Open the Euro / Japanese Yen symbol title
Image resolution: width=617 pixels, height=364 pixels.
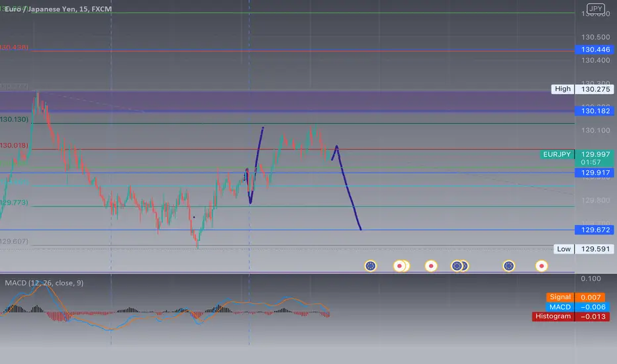pos(58,9)
